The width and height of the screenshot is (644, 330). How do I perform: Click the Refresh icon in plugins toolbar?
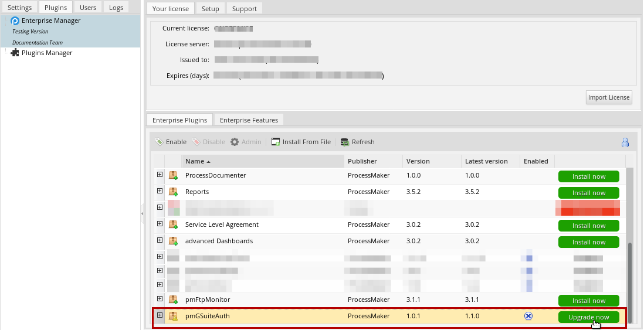coord(345,142)
